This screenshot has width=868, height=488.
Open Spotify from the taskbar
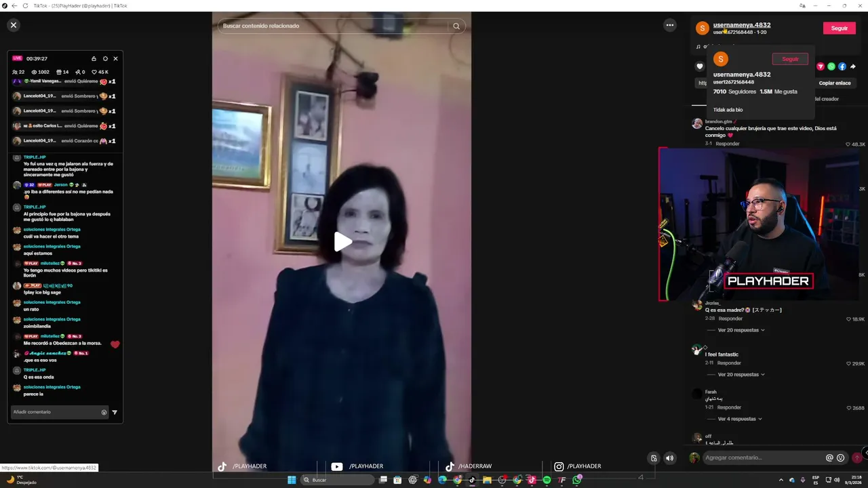[547, 480]
